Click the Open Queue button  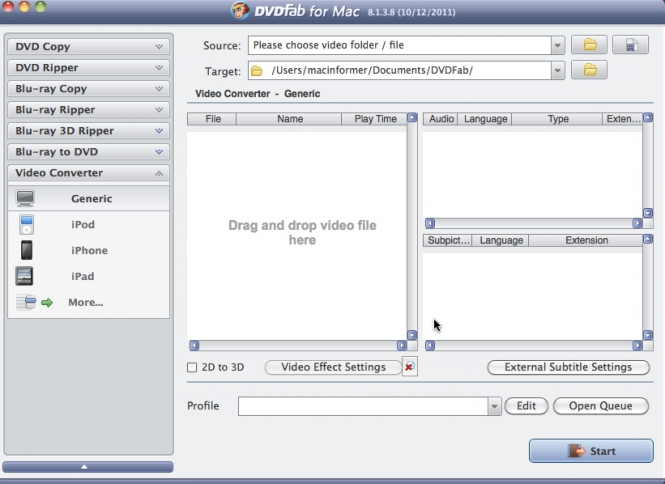click(601, 406)
